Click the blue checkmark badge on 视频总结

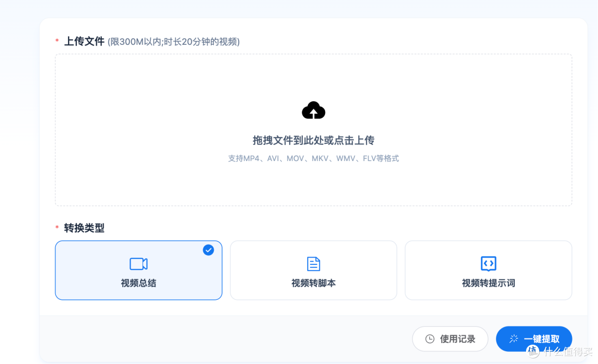(208, 250)
